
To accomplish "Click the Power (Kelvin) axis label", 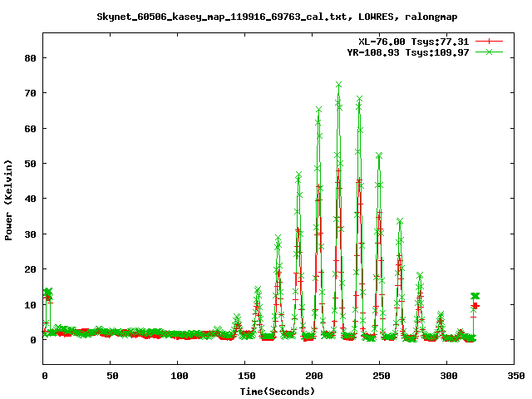I will point(8,200).
